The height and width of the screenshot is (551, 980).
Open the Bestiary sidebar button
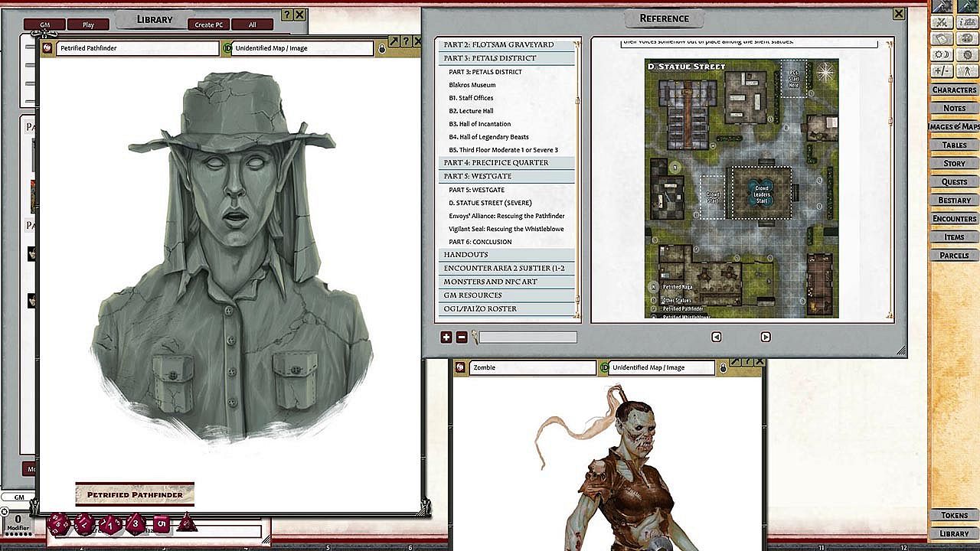coord(954,200)
